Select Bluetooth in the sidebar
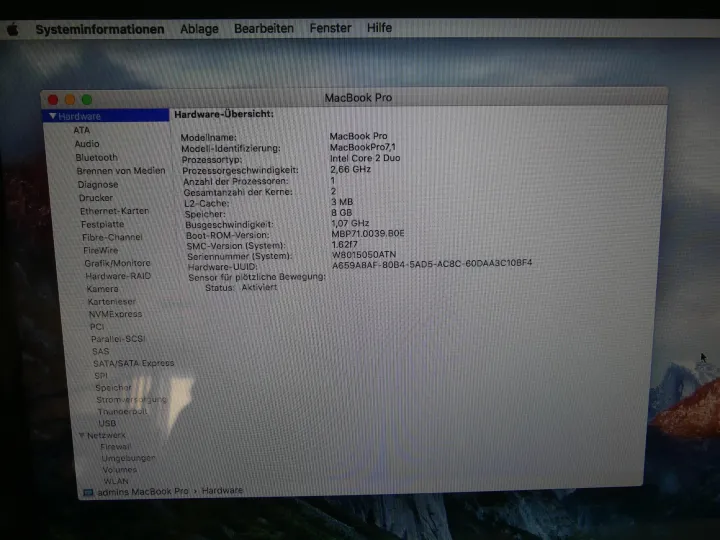 coord(96,158)
